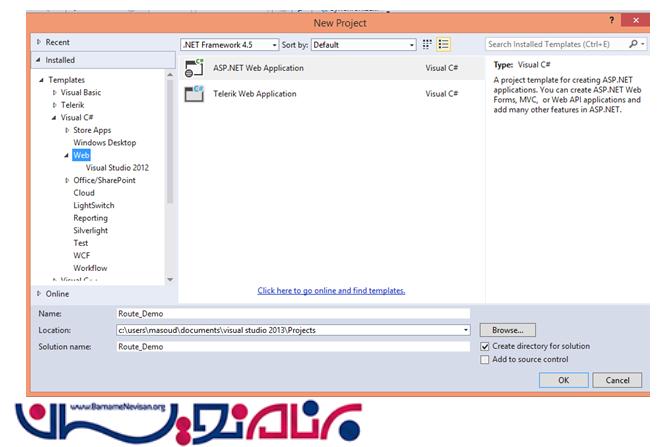Click the template tree scrollbar thumb
661x447 pixels.
coord(170,141)
